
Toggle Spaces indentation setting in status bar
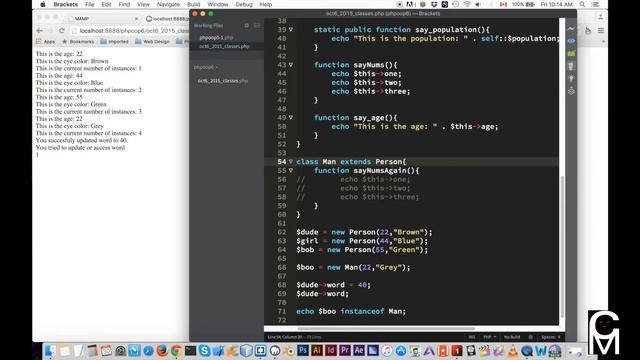pyautogui.click(x=551, y=337)
